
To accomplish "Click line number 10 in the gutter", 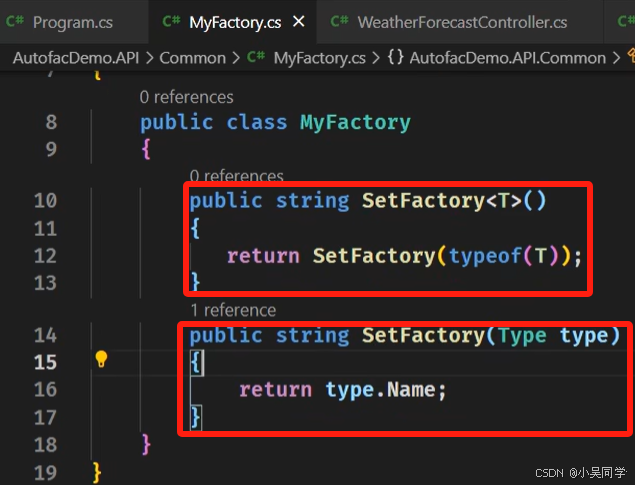I will [45, 200].
